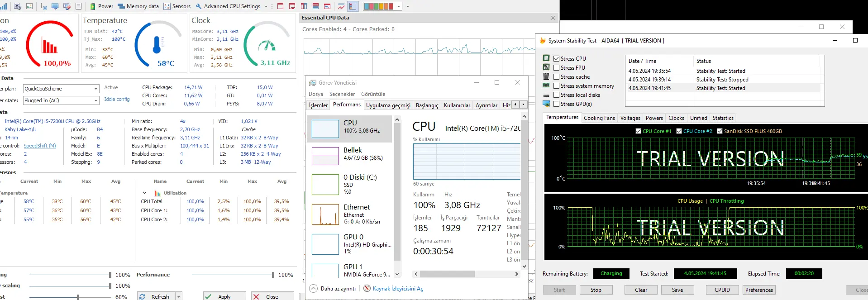The image size is (868, 300).
Task: Click the stacked rows layout icon
Action: [315, 6]
